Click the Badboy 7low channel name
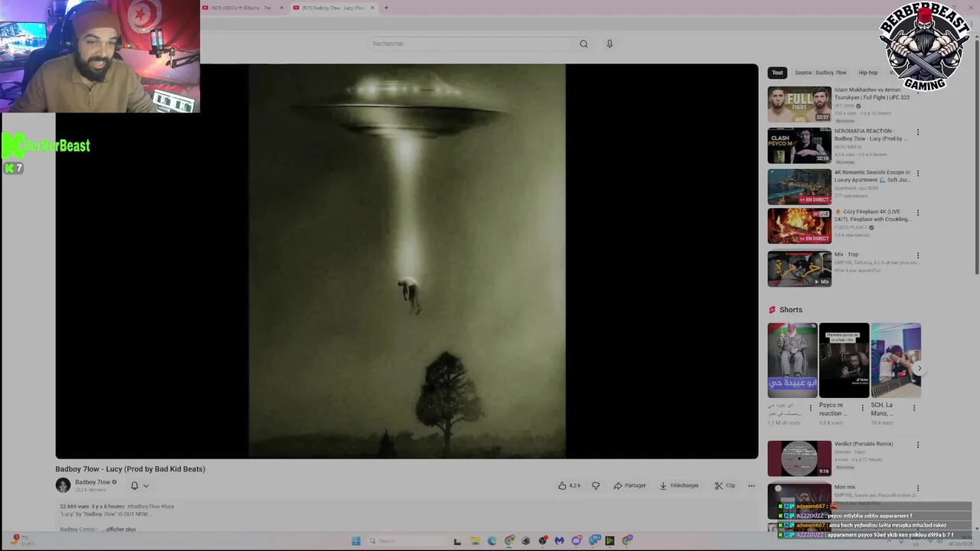 pyautogui.click(x=92, y=482)
